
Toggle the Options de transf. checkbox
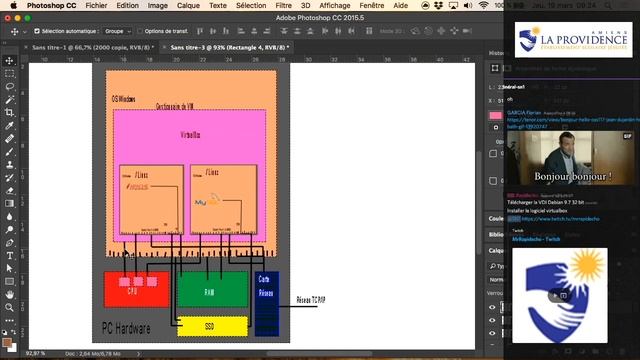click(140, 31)
